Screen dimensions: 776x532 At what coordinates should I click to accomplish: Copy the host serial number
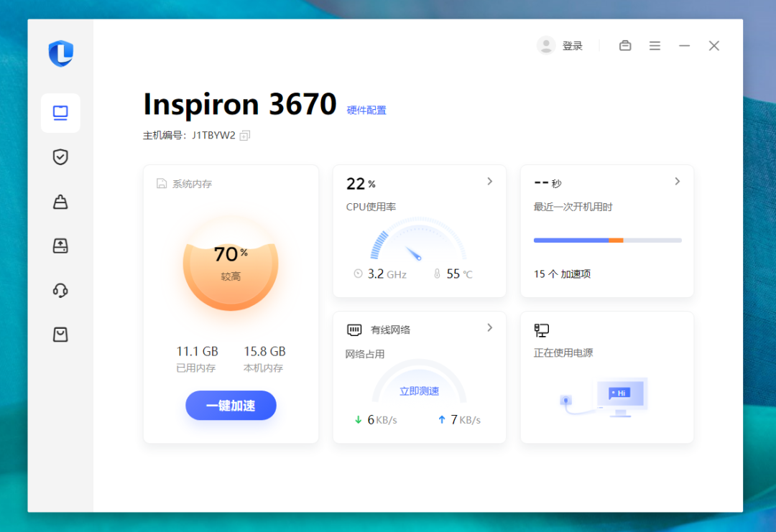[245, 136]
